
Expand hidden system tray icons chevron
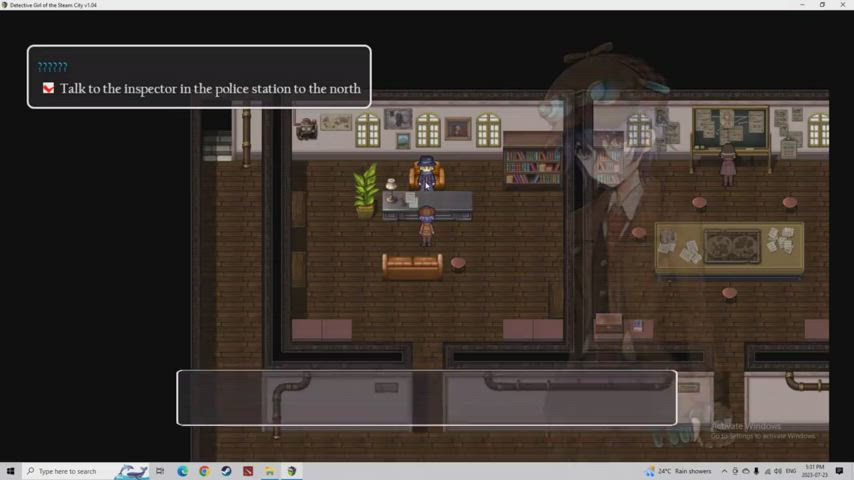pyautogui.click(x=724, y=471)
